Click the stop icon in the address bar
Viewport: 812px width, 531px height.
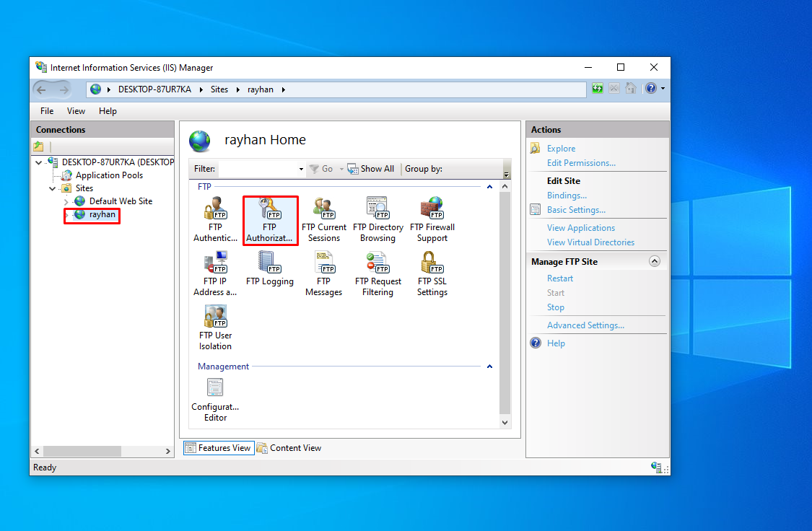(614, 89)
